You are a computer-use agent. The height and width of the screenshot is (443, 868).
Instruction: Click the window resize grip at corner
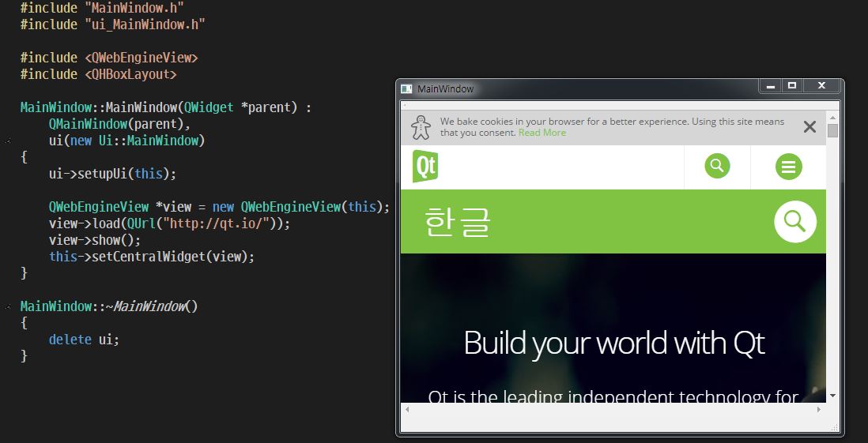(x=835, y=427)
